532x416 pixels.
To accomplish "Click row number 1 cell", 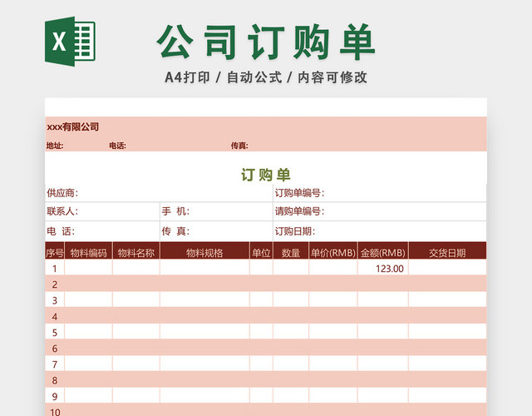I will 55,269.
